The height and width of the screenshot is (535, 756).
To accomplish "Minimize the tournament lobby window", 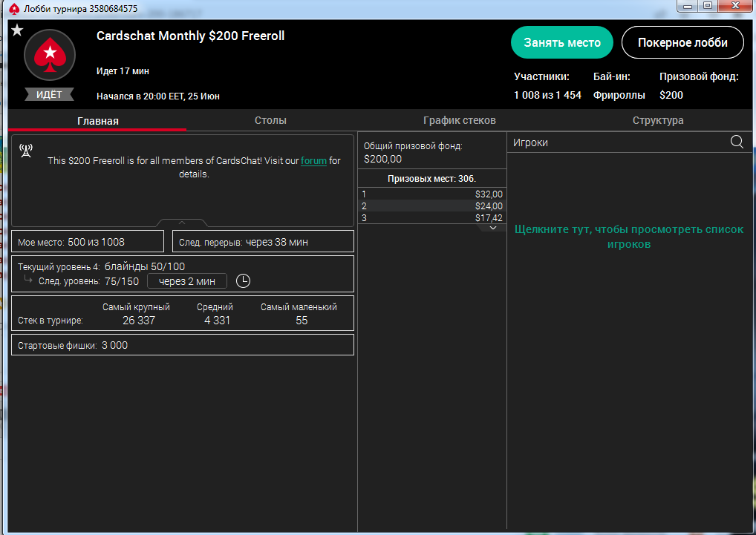I will (x=688, y=6).
